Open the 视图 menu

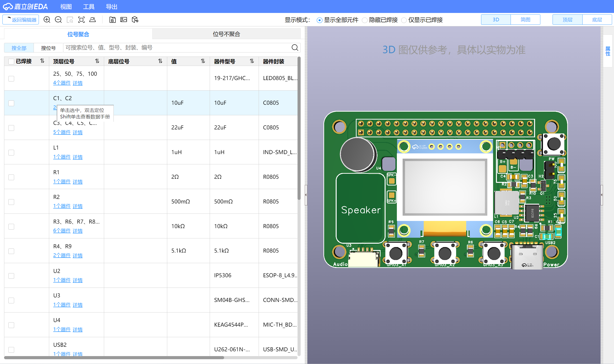coord(66,7)
